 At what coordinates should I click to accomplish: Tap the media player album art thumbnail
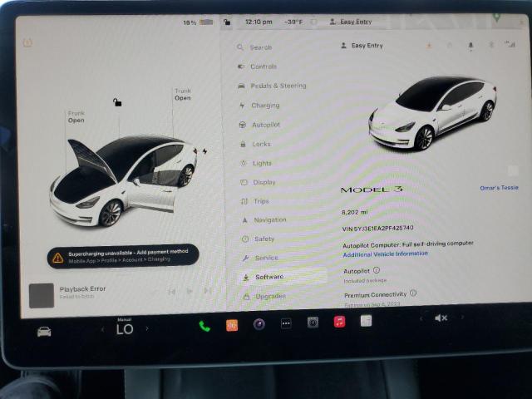point(42,296)
